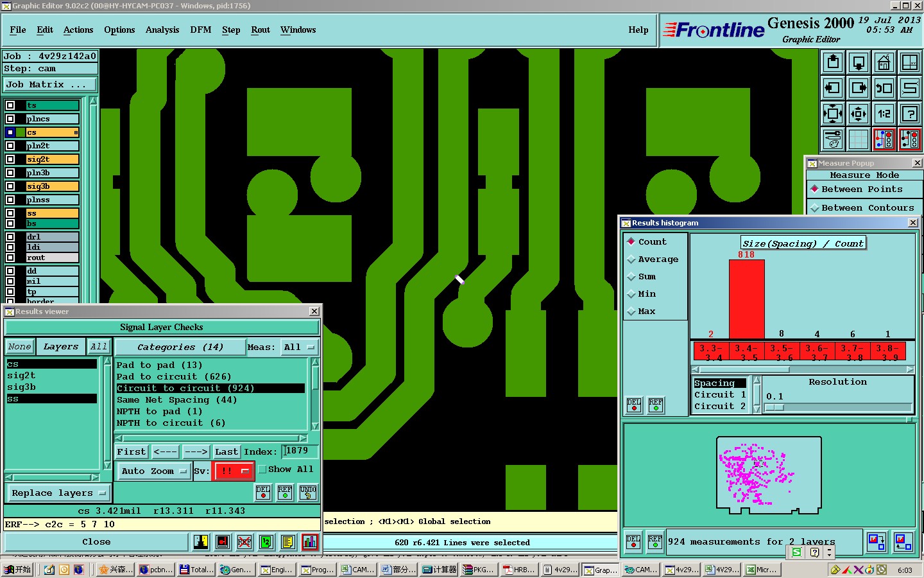Click the zoom out outward-arrows icon

859,114
